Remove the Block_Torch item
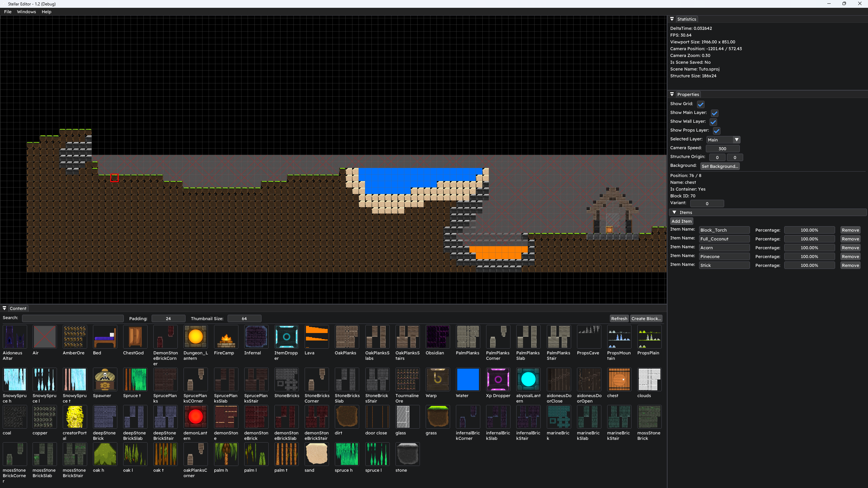The image size is (868, 488). (x=850, y=230)
